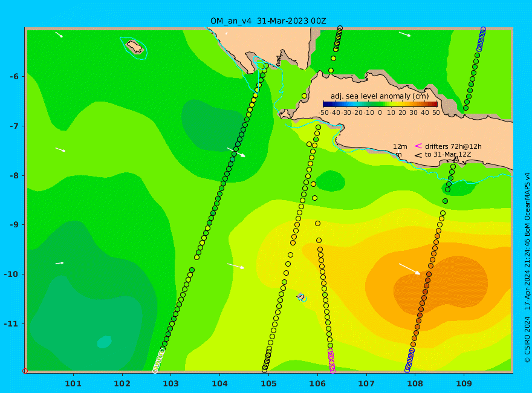Click the '12m' depth label in the legend
The width and height of the screenshot is (532, 393).
coord(400,146)
